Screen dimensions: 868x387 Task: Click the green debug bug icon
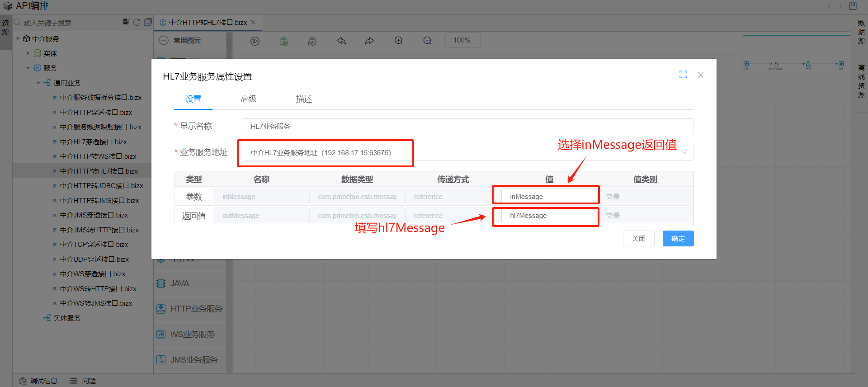(x=283, y=41)
